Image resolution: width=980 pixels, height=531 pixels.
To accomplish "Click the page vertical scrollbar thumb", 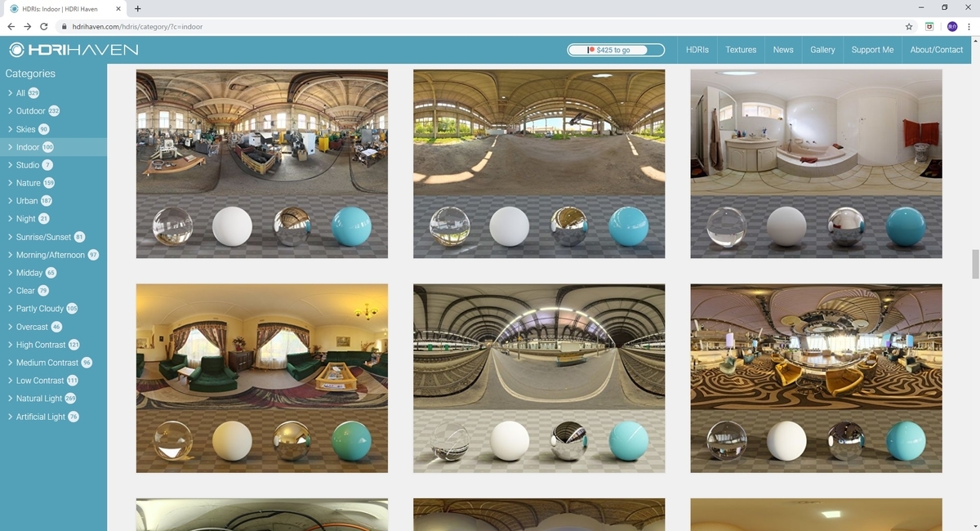I will tap(975, 265).
